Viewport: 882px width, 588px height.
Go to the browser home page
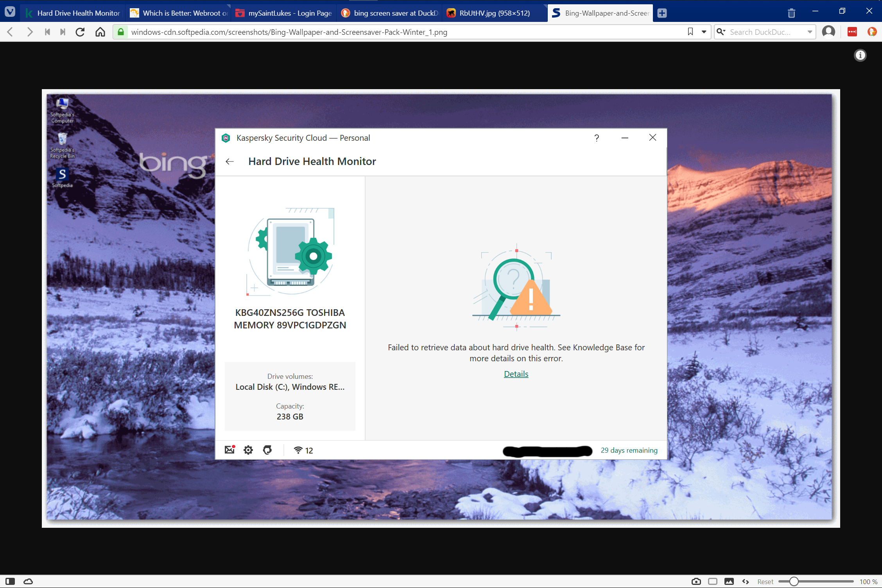[100, 32]
